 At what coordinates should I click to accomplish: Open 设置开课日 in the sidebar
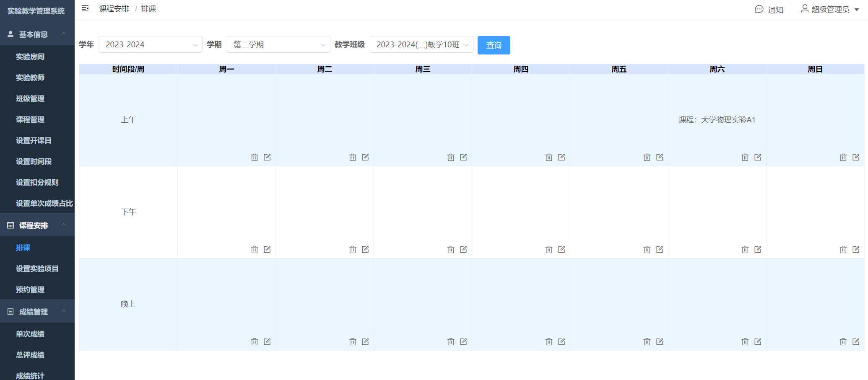37,140
